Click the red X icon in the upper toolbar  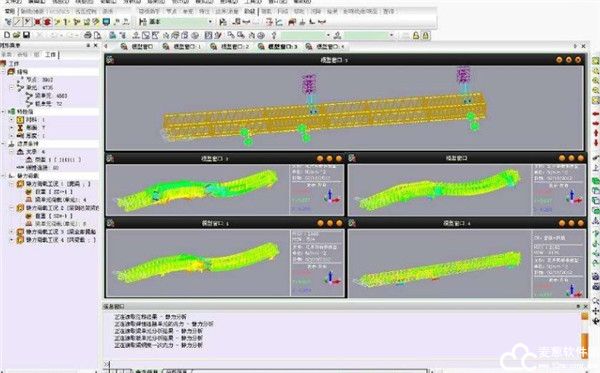[38, 22]
